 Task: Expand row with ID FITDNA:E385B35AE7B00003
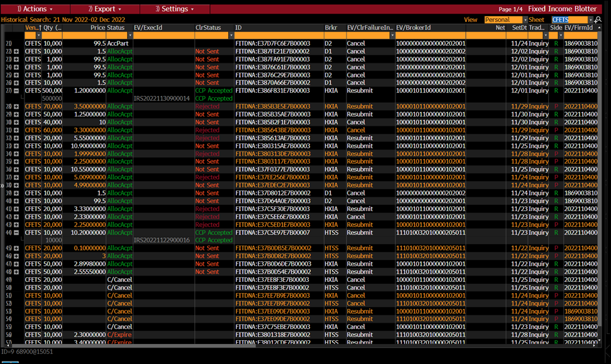(16, 114)
